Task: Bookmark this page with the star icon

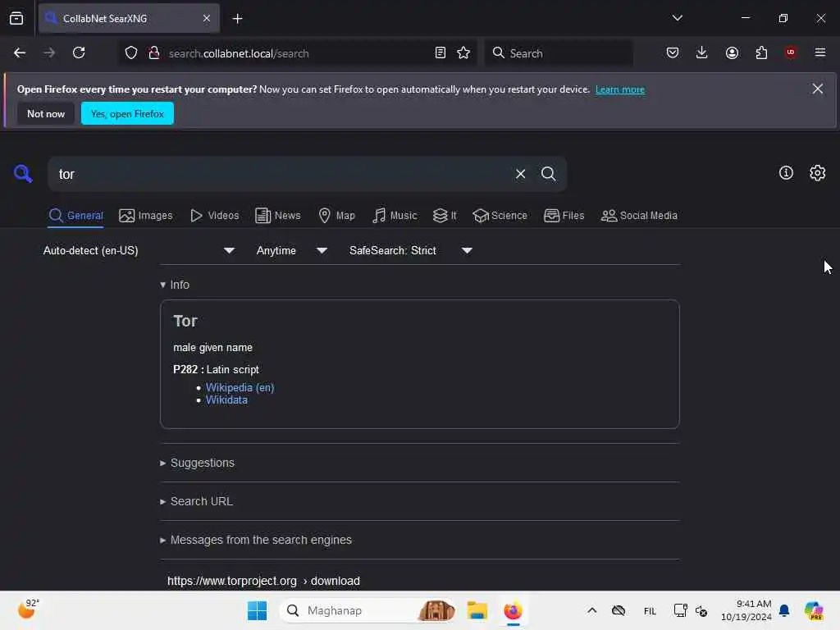Action: coord(463,52)
